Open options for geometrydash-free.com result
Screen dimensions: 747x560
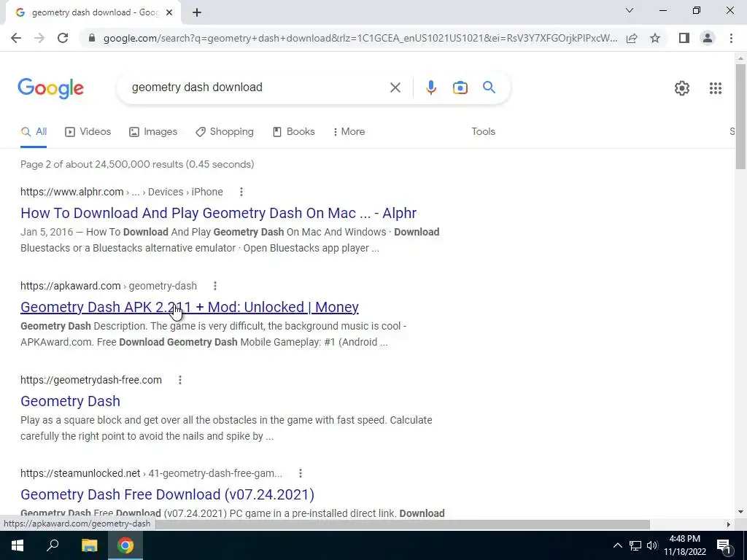coord(179,380)
